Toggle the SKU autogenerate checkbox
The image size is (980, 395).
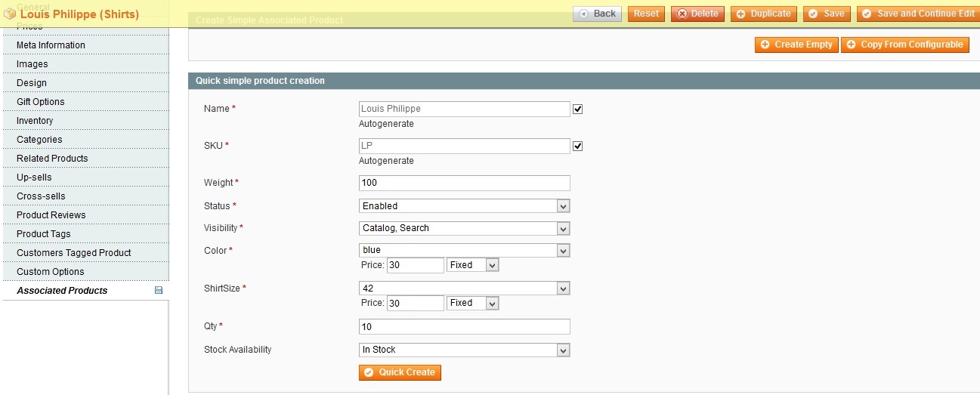coord(578,146)
